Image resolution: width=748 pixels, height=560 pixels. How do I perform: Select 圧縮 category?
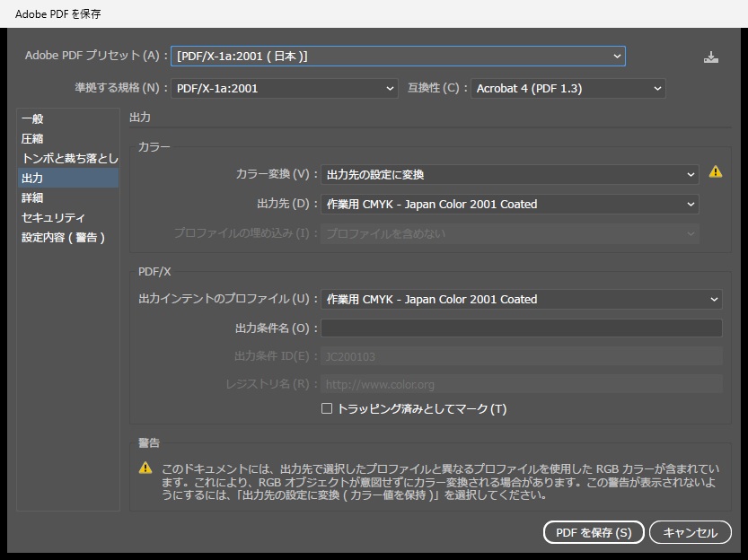click(x=68, y=139)
